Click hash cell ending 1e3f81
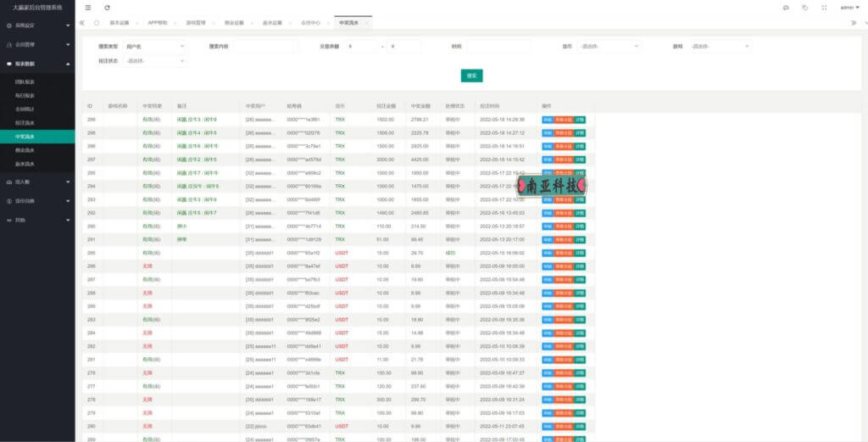Image resolution: width=868 pixels, height=442 pixels. tap(303, 120)
